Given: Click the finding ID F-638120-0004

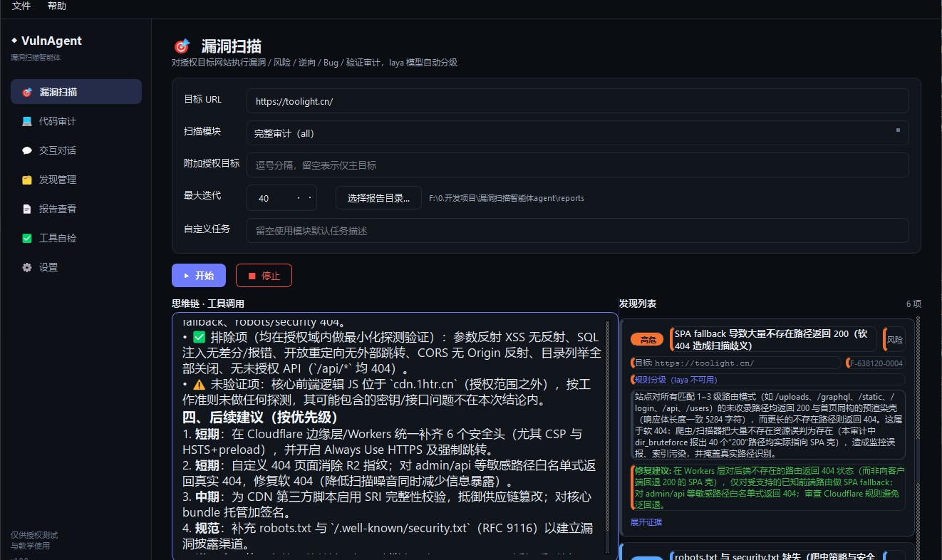Looking at the screenshot, I should 874,363.
